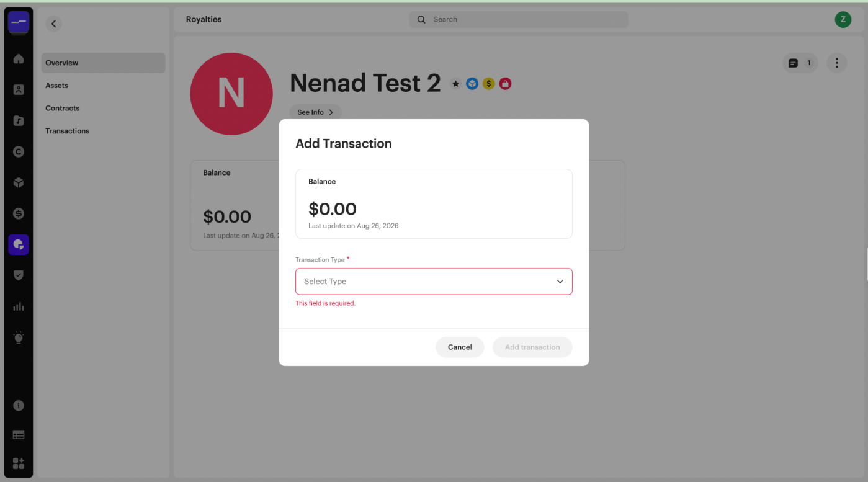Image resolution: width=868 pixels, height=482 pixels.
Task: Open the contacts icon in sidebar
Action: tap(19, 90)
